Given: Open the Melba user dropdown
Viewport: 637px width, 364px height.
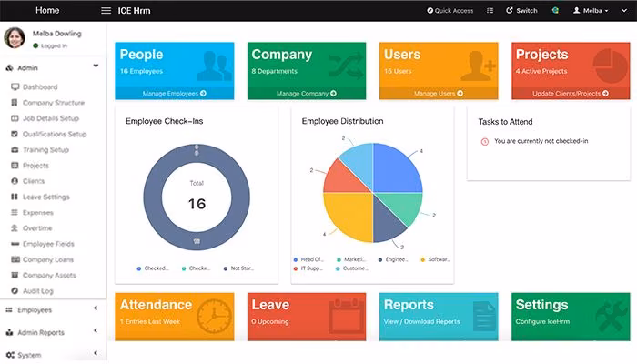Looking at the screenshot, I should point(591,11).
